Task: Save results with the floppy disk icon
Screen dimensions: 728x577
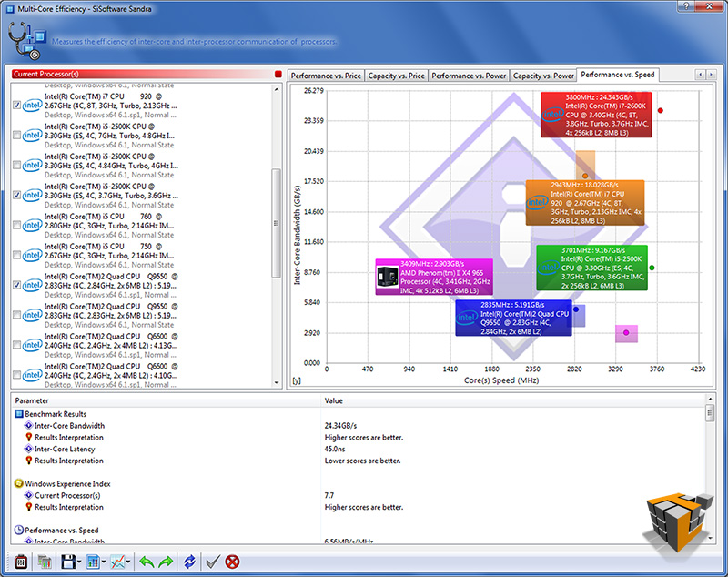Action: 68,562
